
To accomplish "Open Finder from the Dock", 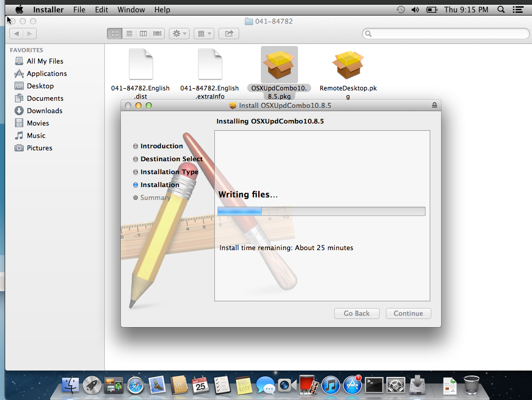I will tap(70, 386).
